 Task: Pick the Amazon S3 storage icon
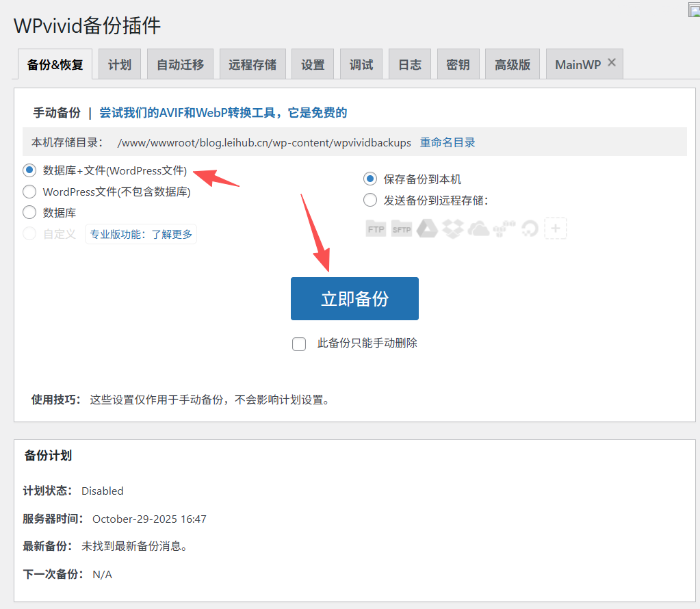pyautogui.click(x=504, y=229)
